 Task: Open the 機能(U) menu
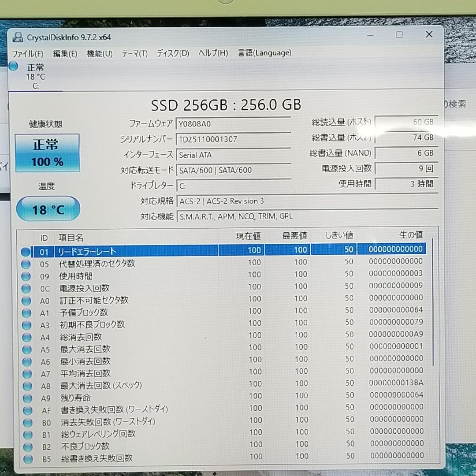coord(99,53)
